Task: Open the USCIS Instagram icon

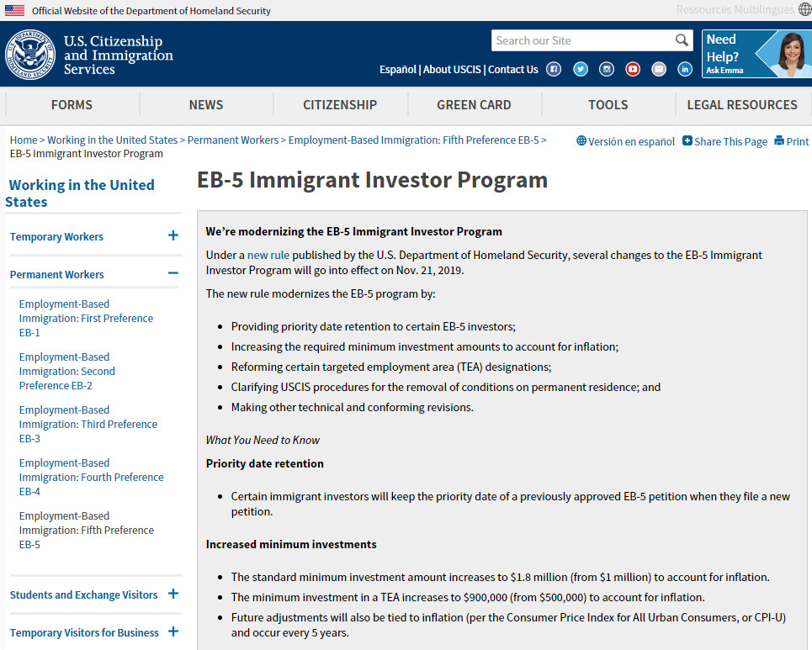Action: click(x=607, y=69)
